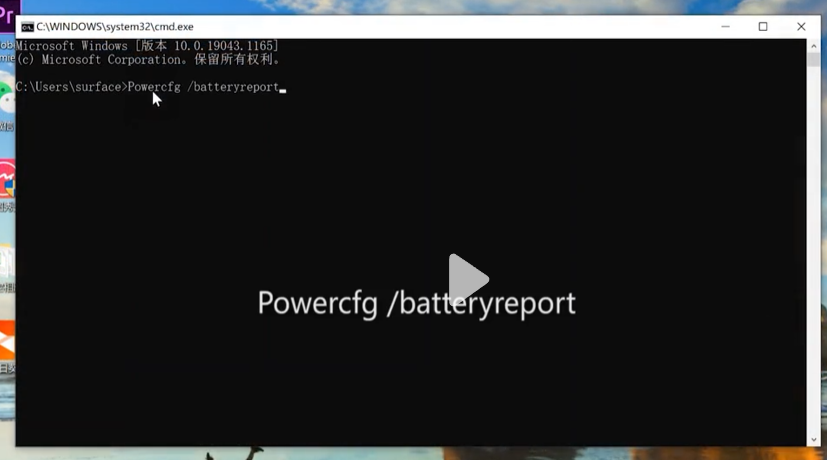
Task: Click the C:\WINDOWS\system32\cmd.exe title text
Action: coord(115,27)
